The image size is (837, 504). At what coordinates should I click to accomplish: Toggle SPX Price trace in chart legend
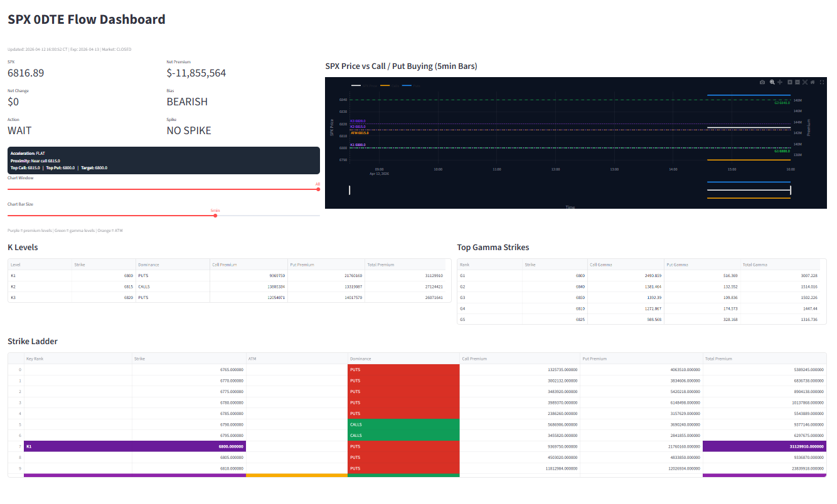363,85
